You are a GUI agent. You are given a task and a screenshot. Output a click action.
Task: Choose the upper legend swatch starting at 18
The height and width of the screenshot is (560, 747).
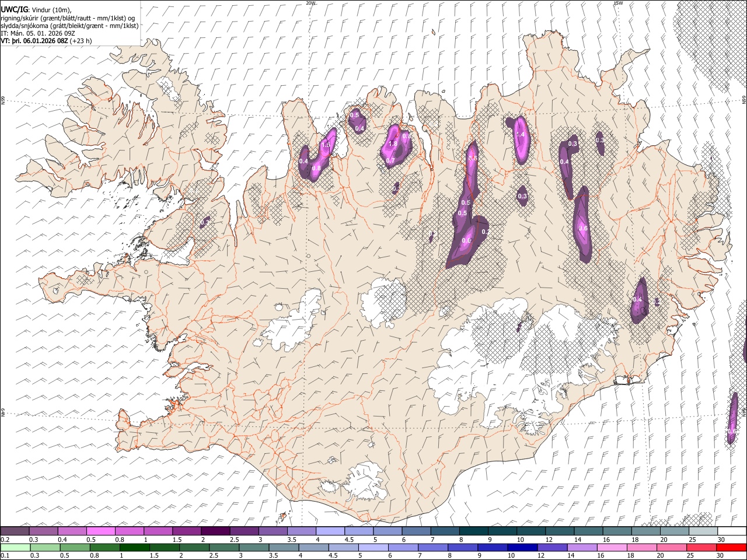(645, 531)
